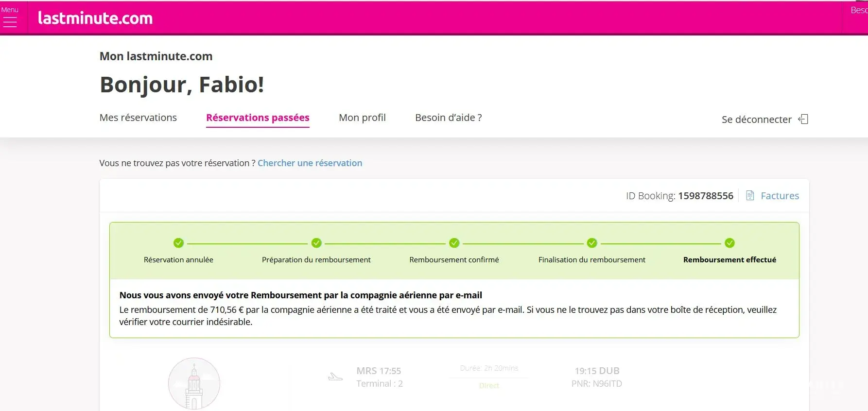Click the cut-off help link at top right
The image size is (868, 411).
coord(859,10)
